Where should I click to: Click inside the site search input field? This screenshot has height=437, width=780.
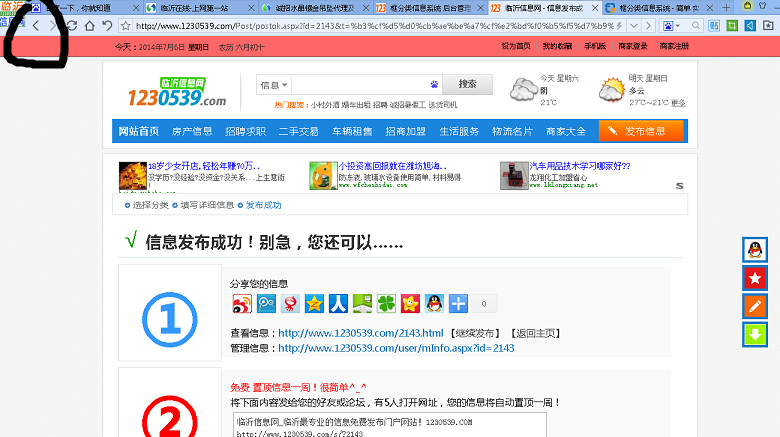(x=362, y=85)
